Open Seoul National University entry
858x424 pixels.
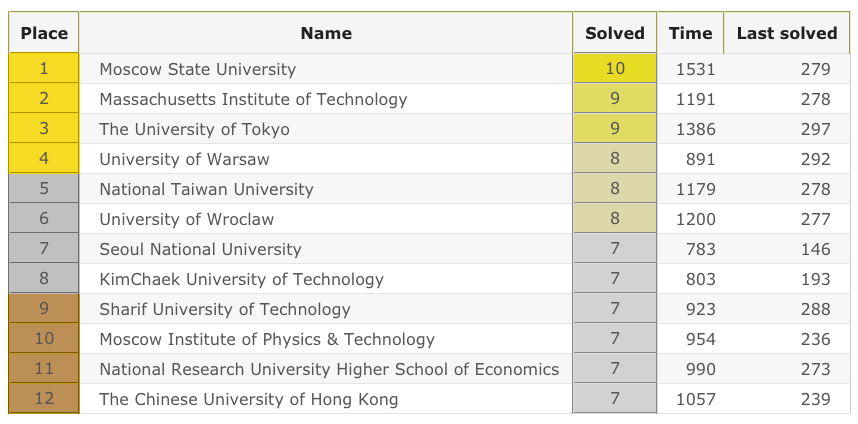[x=200, y=249]
